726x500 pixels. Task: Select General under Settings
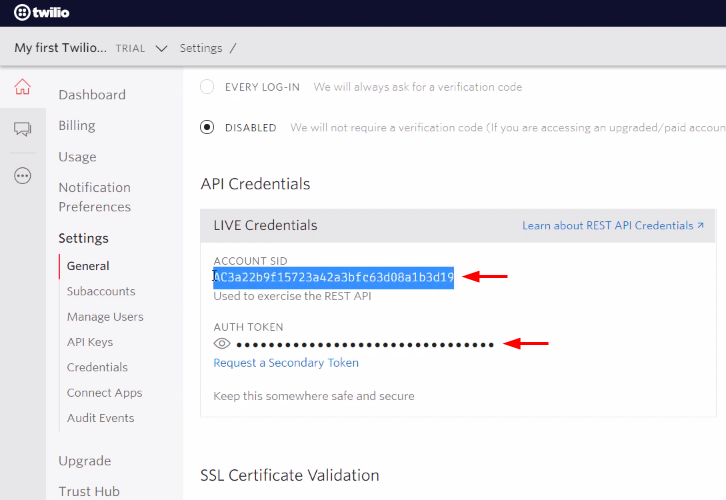[88, 266]
